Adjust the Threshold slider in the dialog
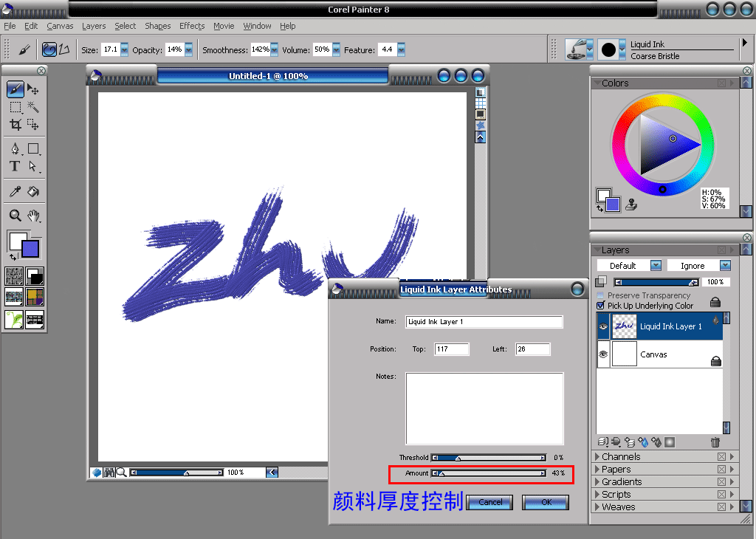This screenshot has width=756, height=539. [489, 458]
